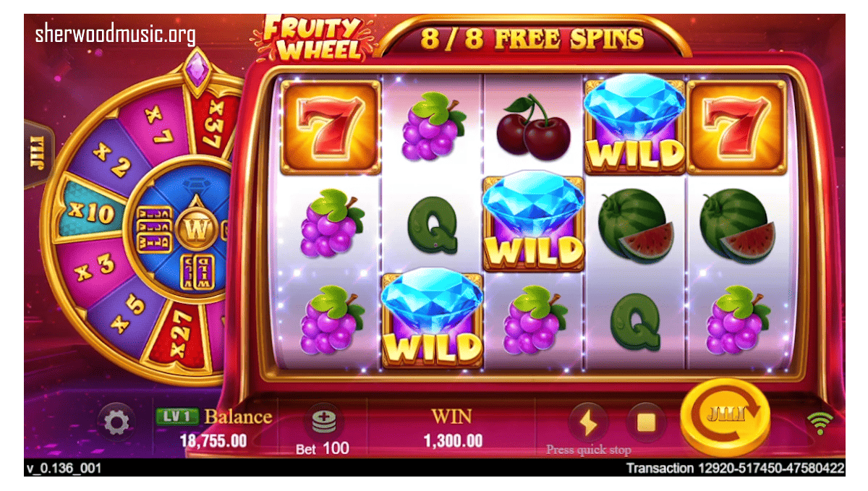This screenshot has height=491, width=868.
Task: Click the bottom-row diamond WILD symbol
Action: 432,318
